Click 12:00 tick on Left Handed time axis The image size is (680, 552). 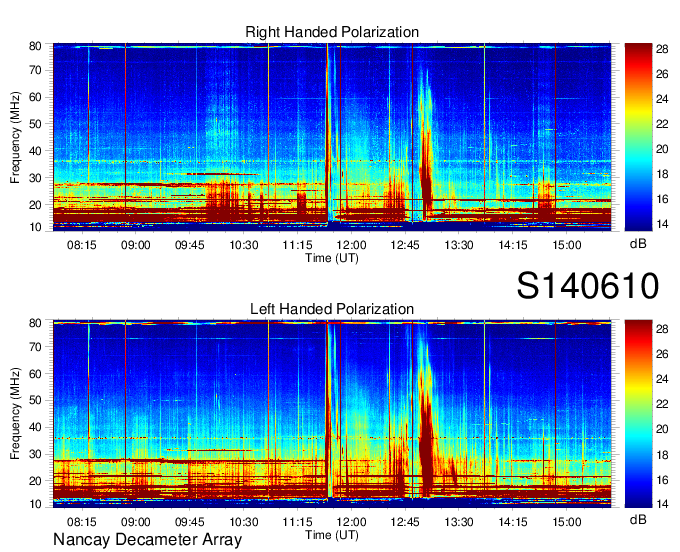tap(351, 522)
